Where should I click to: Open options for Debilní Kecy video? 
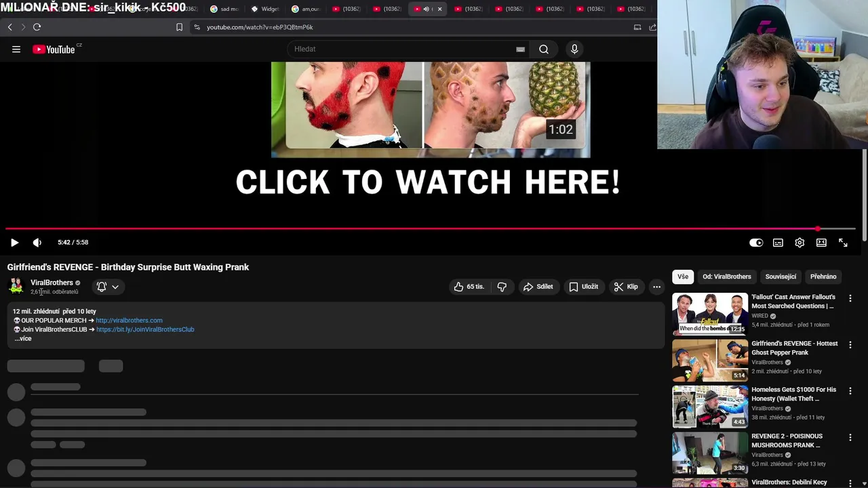coord(850,483)
